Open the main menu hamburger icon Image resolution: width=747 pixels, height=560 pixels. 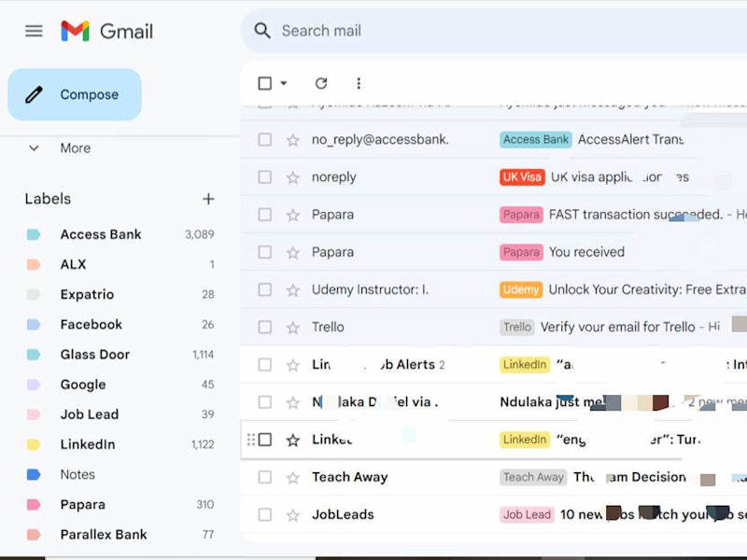tap(34, 32)
